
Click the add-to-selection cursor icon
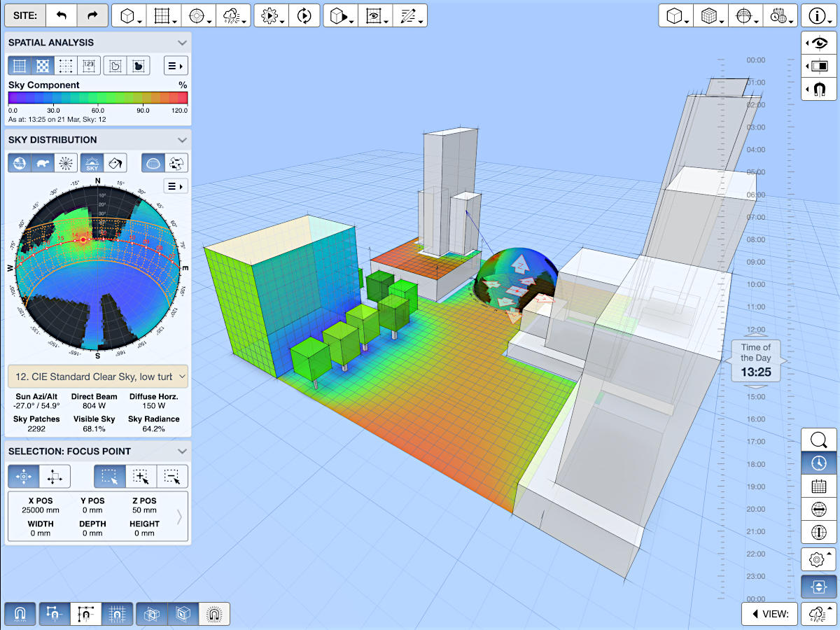click(x=141, y=477)
